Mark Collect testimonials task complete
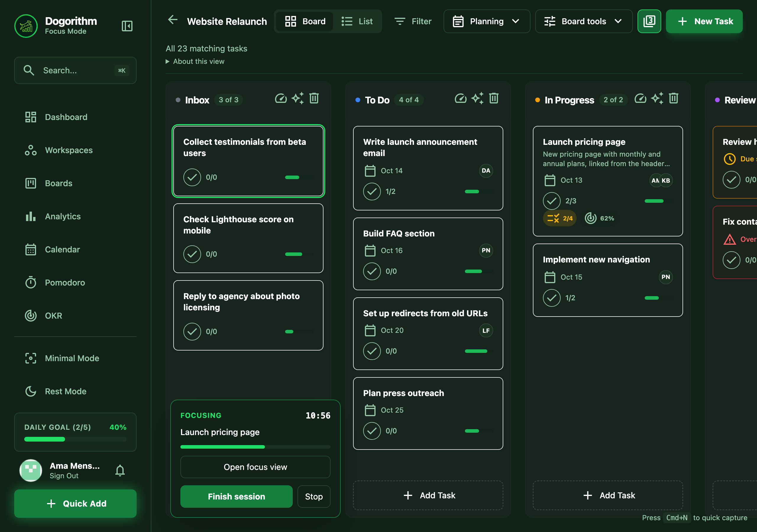Viewport: 757px width, 532px height. coord(192,177)
